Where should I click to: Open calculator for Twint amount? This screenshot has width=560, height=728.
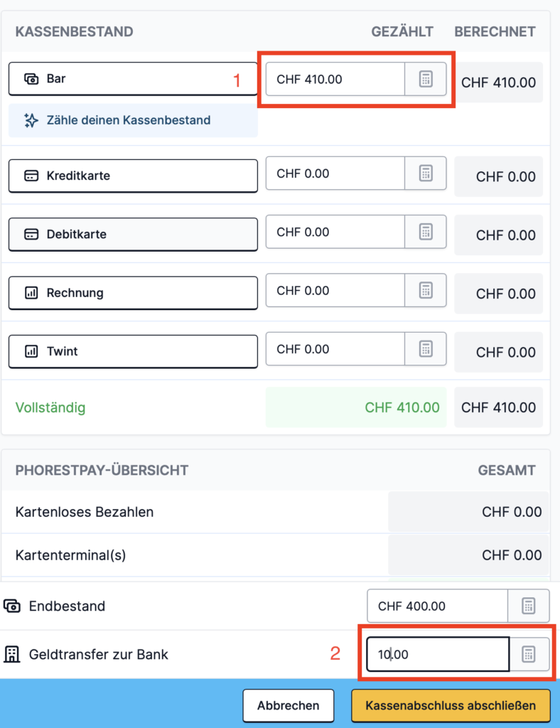click(426, 349)
